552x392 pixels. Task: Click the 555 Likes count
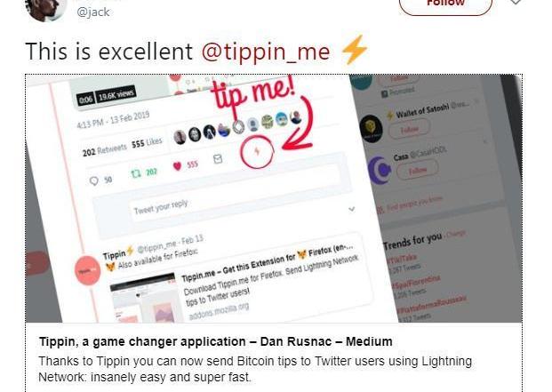point(148,142)
